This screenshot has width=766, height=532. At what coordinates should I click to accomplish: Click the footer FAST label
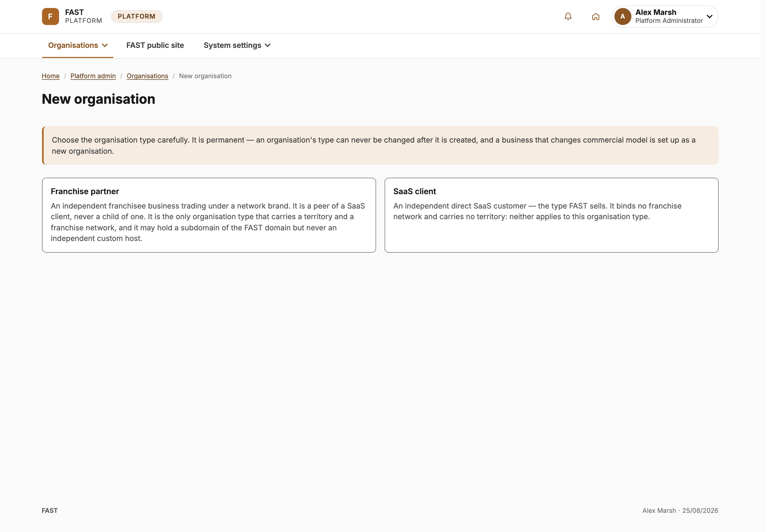[50, 510]
